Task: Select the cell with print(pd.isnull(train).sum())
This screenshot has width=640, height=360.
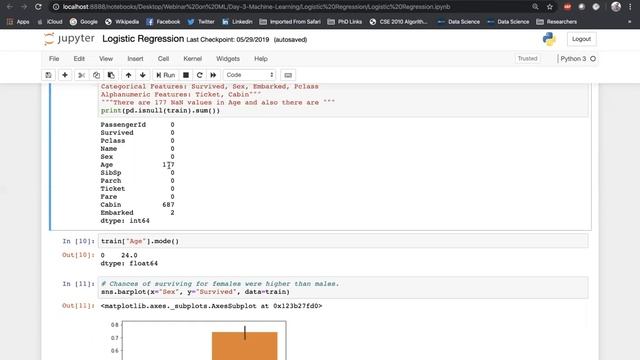Action: coord(343,100)
